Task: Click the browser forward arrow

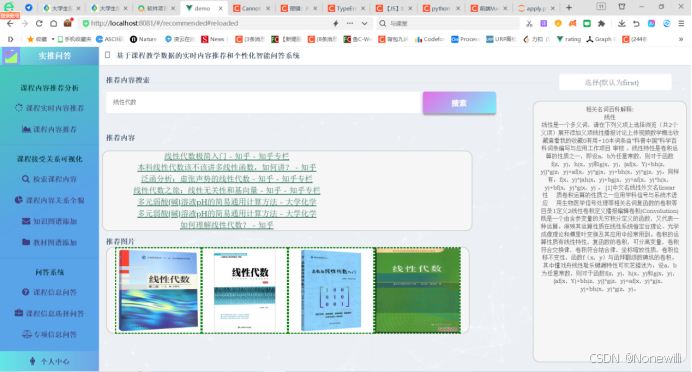Action: point(25,23)
